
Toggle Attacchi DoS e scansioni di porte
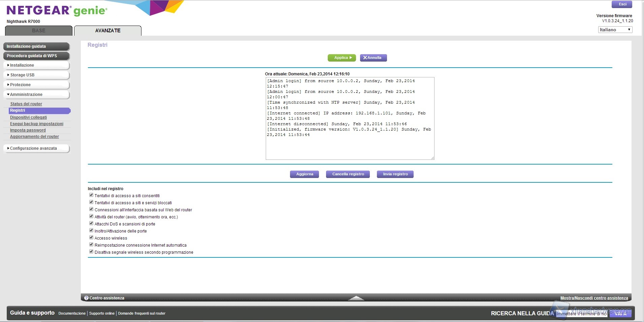click(91, 223)
